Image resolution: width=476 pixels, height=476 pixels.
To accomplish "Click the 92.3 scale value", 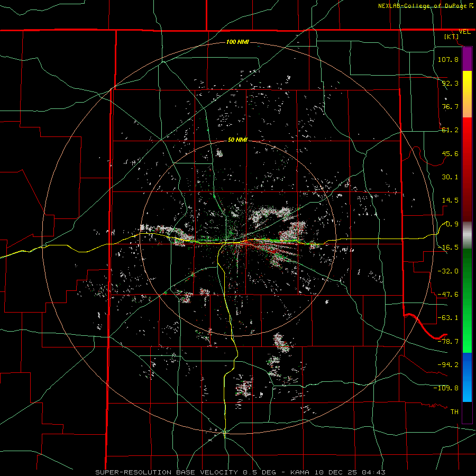I will point(450,83).
